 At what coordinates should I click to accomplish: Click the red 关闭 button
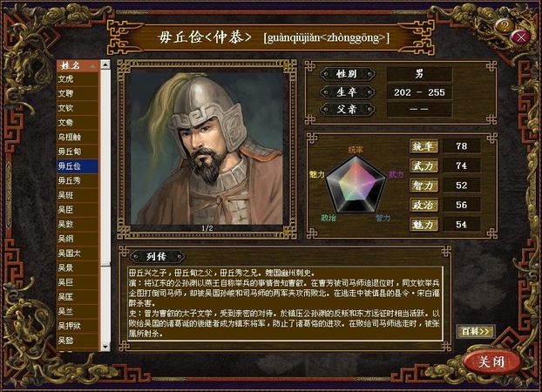pyautogui.click(x=491, y=362)
